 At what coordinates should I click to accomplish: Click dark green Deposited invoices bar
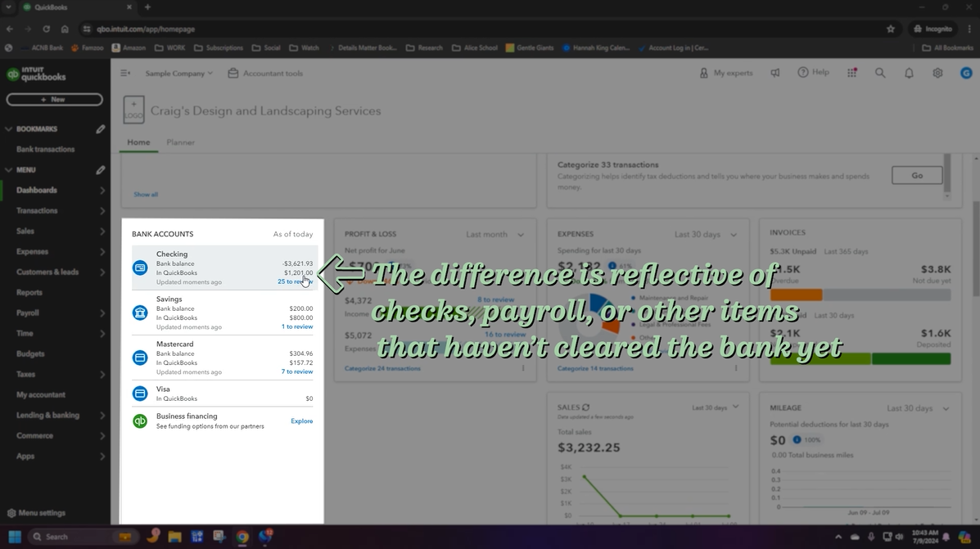[911, 358]
